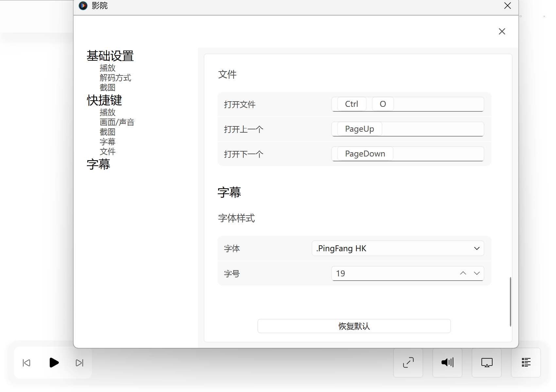
Task: Skip to previous track icon
Action: point(26,363)
